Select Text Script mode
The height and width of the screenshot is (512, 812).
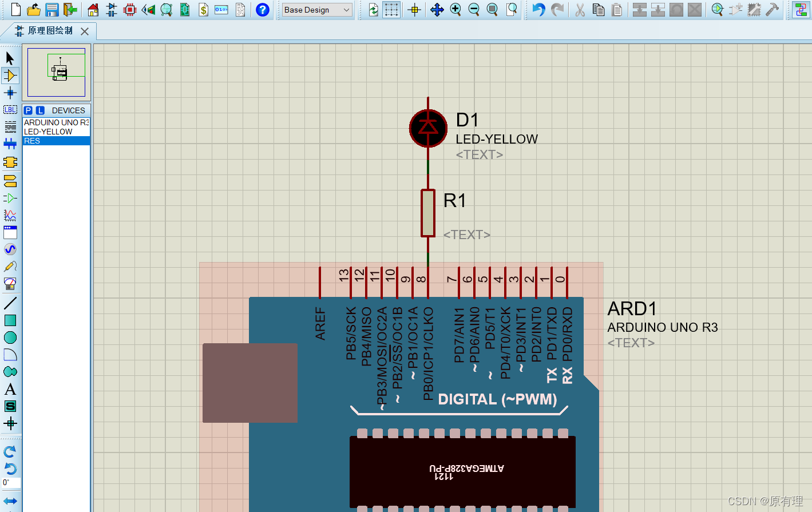pyautogui.click(x=10, y=127)
